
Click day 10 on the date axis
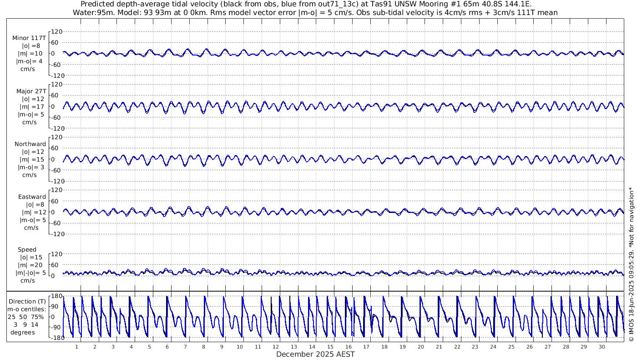pyautogui.click(x=240, y=347)
